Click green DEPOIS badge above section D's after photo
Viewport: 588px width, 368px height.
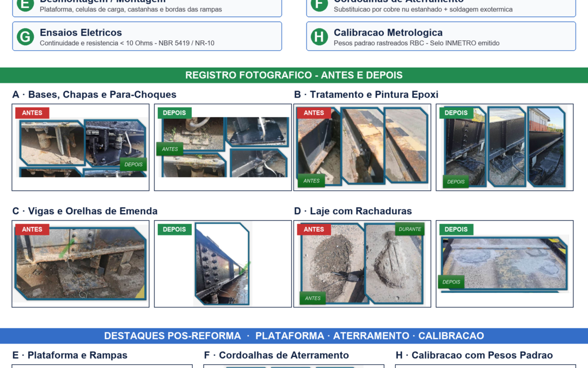456,230
